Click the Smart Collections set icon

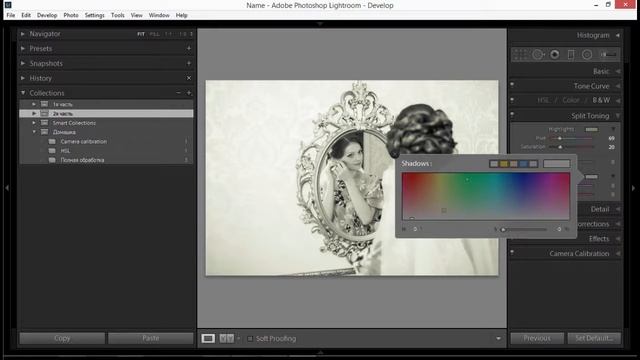44,123
